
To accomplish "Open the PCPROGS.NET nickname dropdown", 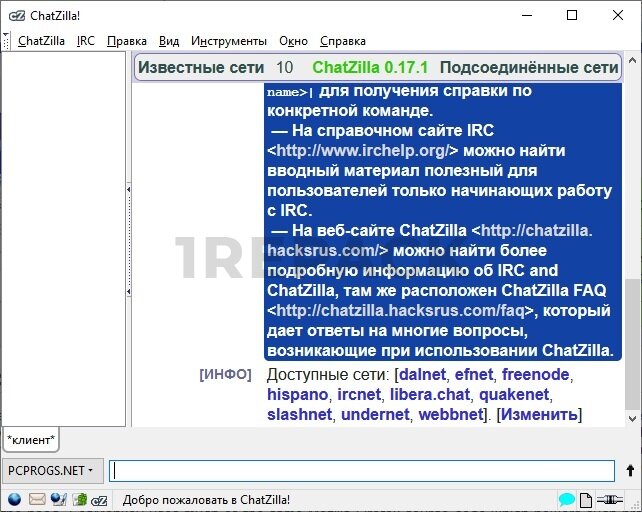I will tap(52, 470).
